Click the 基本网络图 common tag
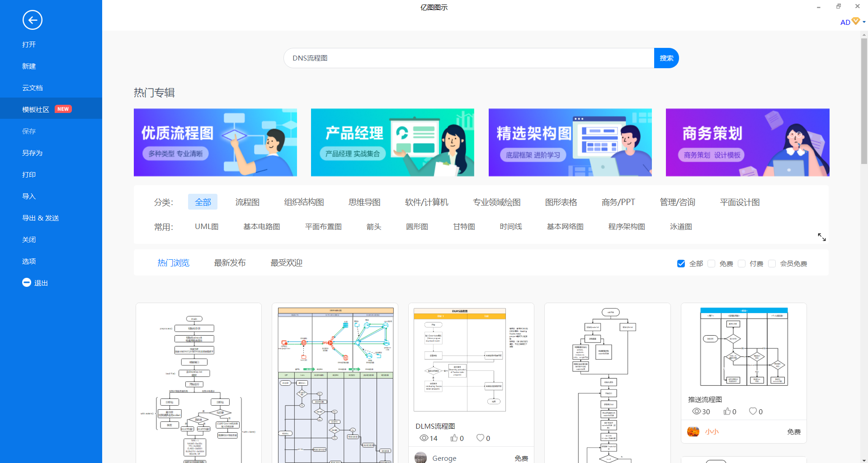The height and width of the screenshot is (463, 868). coord(565,226)
